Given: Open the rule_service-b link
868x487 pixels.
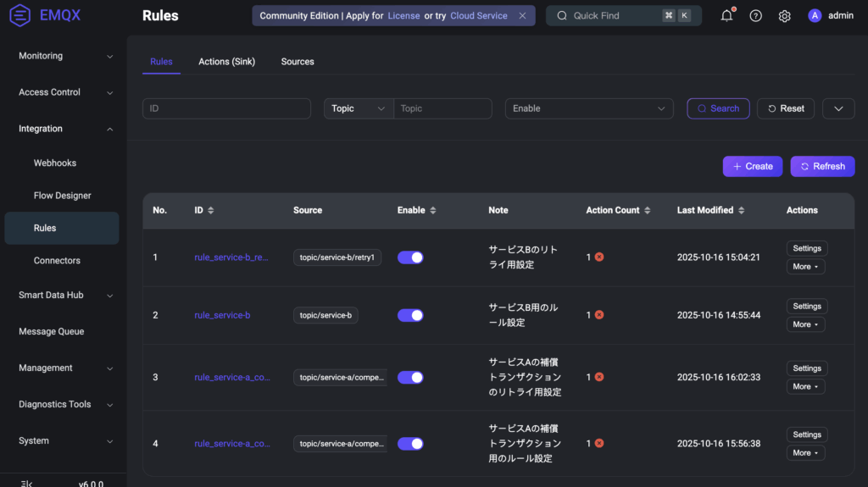Looking at the screenshot, I should pyautogui.click(x=222, y=315).
